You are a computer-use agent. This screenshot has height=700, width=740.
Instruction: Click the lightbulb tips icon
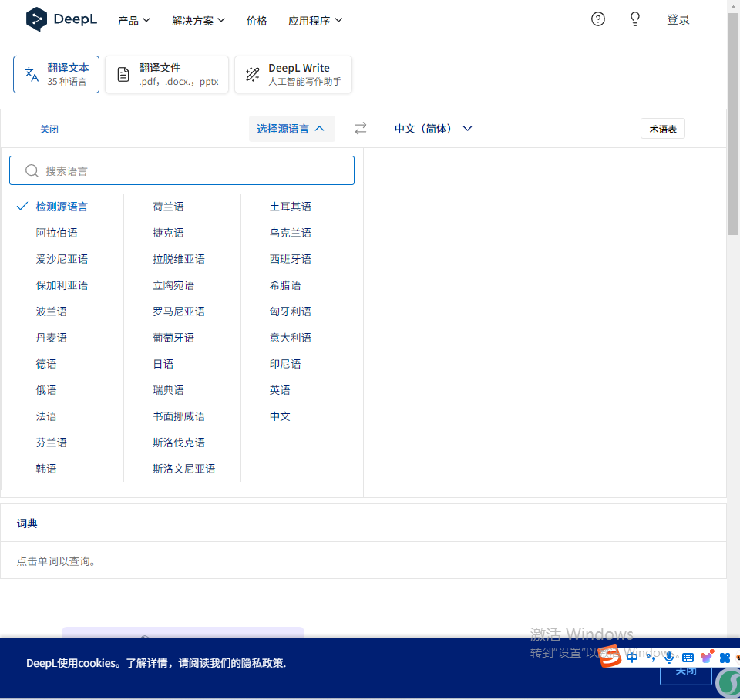635,19
